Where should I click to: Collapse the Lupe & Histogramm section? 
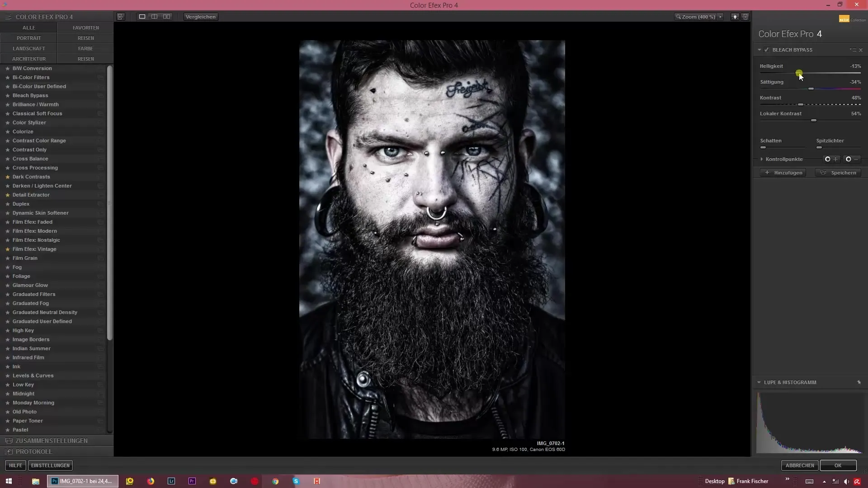(759, 382)
